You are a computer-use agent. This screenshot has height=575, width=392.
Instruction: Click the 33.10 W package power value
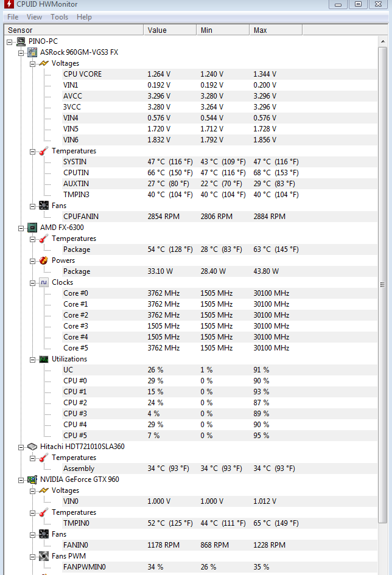(x=160, y=271)
